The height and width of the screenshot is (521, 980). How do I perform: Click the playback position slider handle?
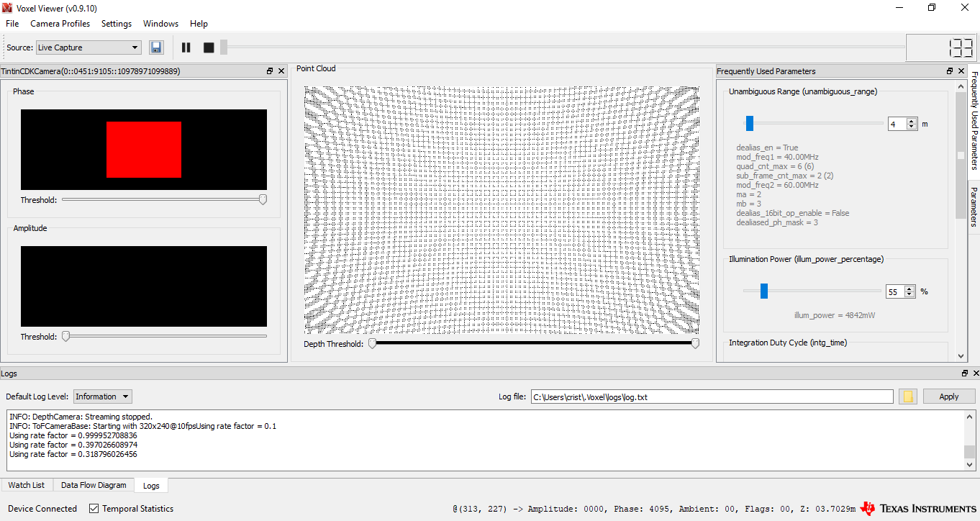[x=224, y=47]
